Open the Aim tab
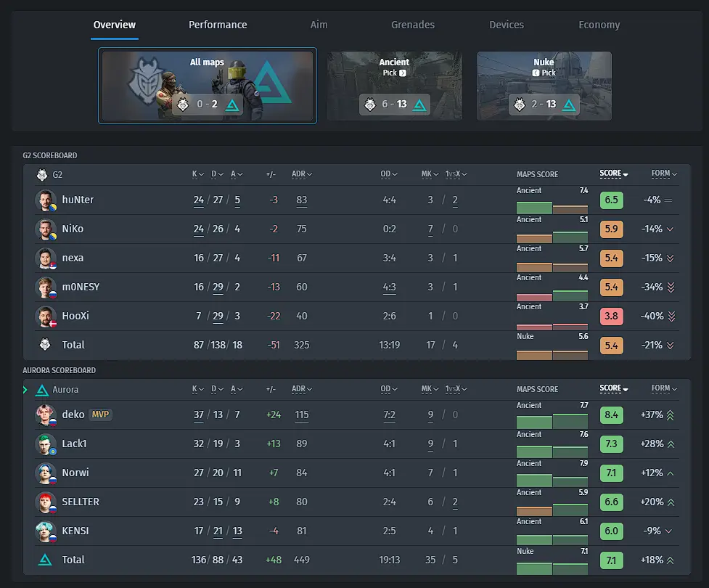Viewport: 709px width, 588px height. (x=319, y=25)
